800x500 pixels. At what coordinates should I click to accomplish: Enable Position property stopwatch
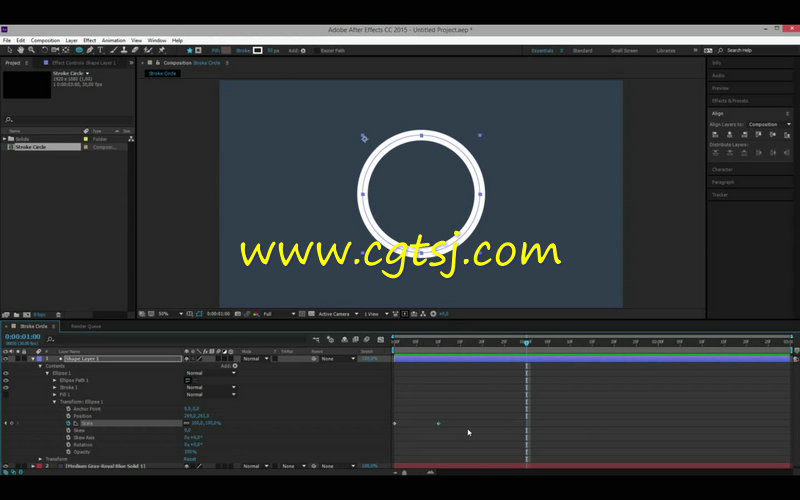(x=68, y=416)
